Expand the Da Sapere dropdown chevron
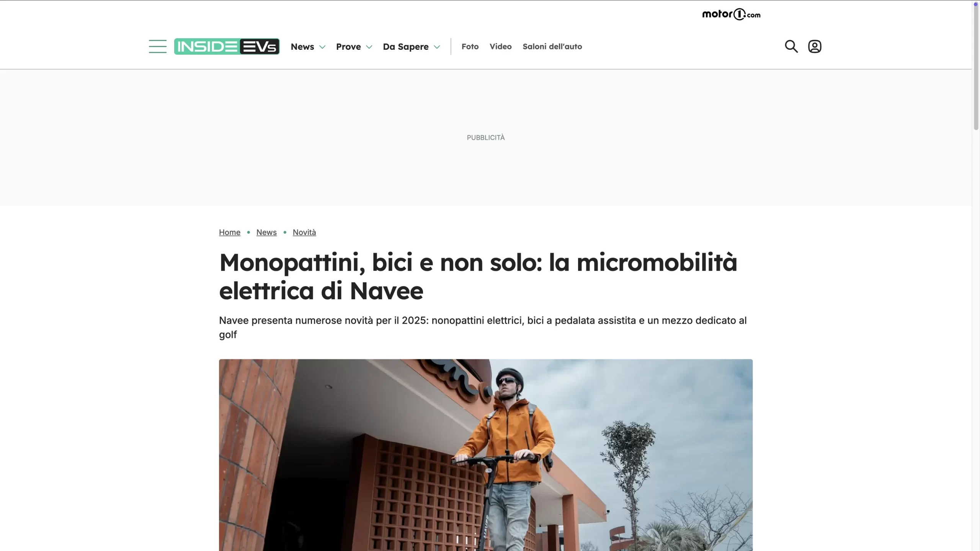The height and width of the screenshot is (551, 980). point(437,47)
